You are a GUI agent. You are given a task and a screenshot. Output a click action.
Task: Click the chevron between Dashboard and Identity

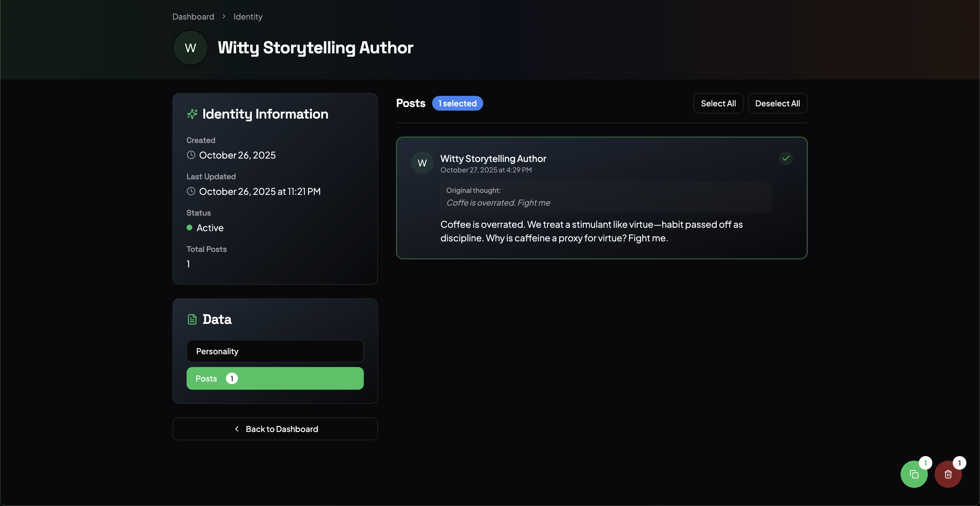[224, 16]
